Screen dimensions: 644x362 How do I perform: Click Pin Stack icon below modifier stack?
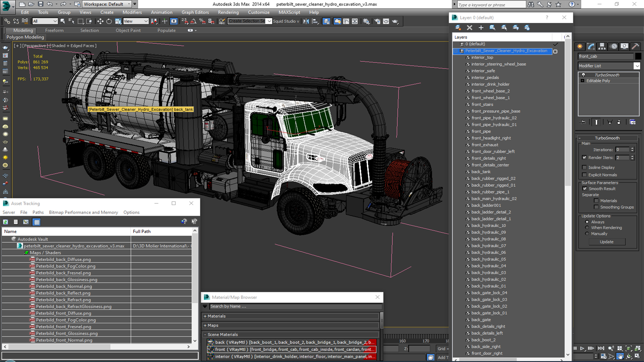click(x=583, y=122)
